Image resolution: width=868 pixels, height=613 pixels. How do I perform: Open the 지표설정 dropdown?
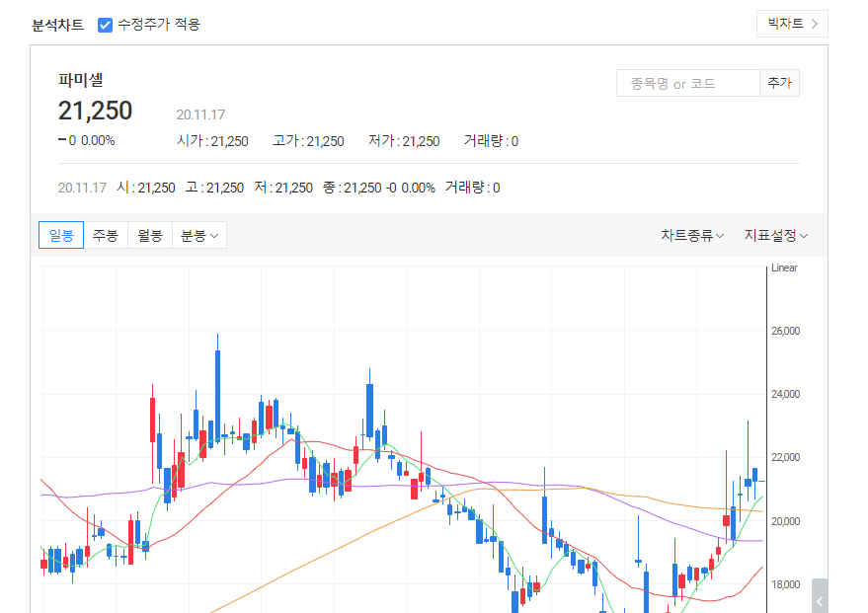(x=775, y=236)
